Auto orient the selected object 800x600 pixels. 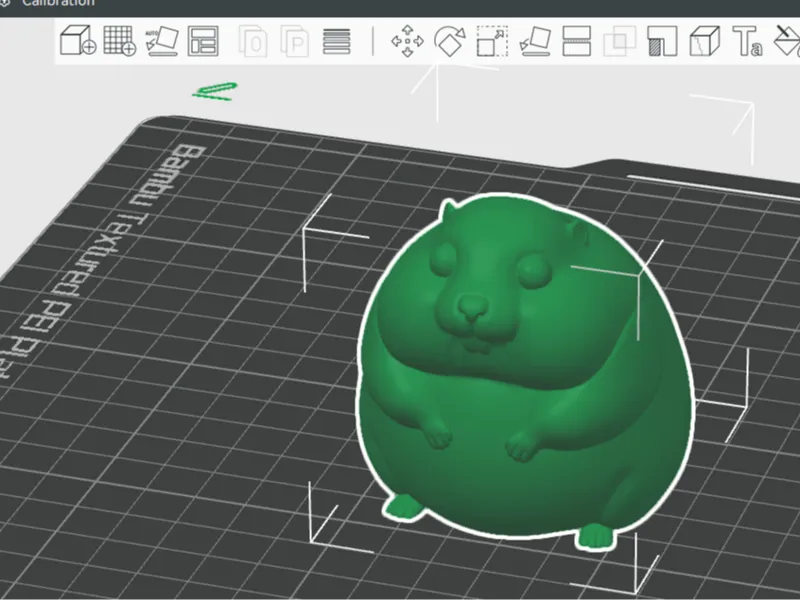tap(162, 40)
